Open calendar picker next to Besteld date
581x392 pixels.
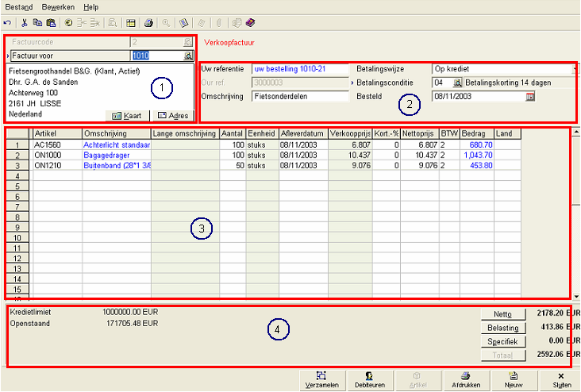[x=530, y=97]
